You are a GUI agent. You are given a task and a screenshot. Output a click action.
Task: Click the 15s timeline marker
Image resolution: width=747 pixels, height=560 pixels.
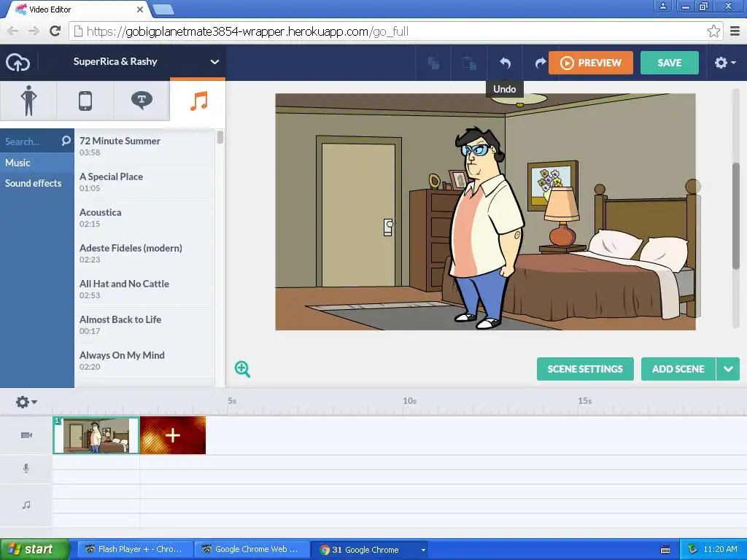click(x=584, y=401)
